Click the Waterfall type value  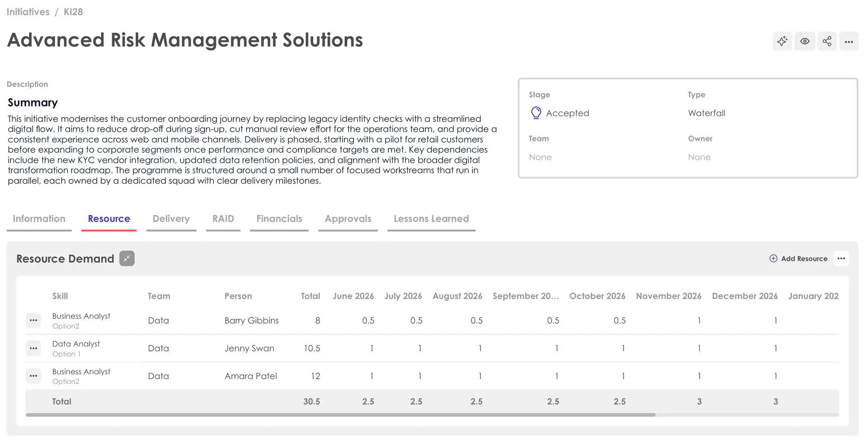[x=707, y=113]
